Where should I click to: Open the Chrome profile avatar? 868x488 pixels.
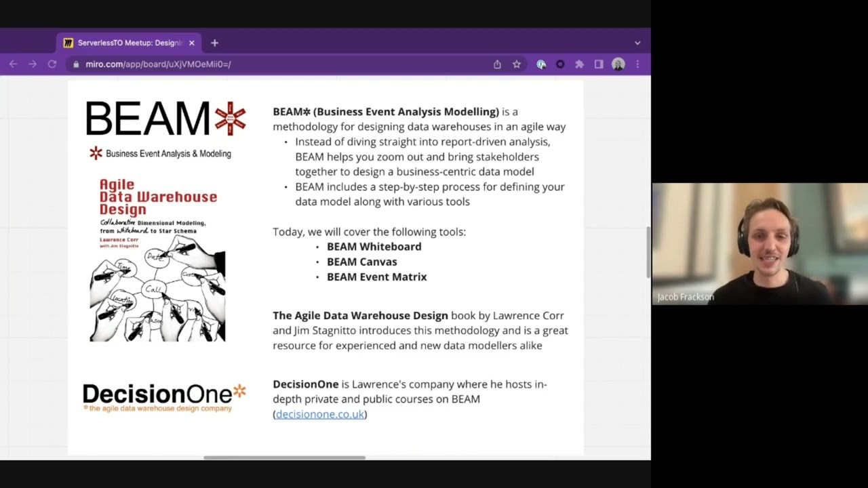(618, 64)
